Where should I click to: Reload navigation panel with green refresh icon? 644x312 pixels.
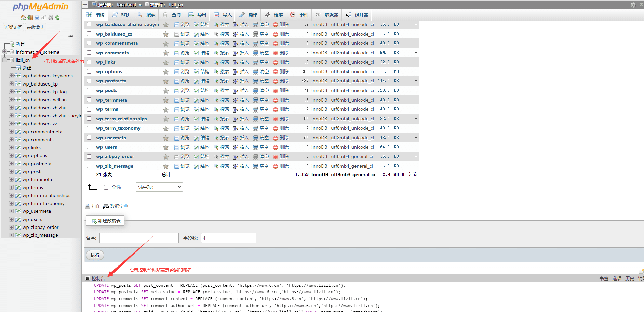click(57, 17)
